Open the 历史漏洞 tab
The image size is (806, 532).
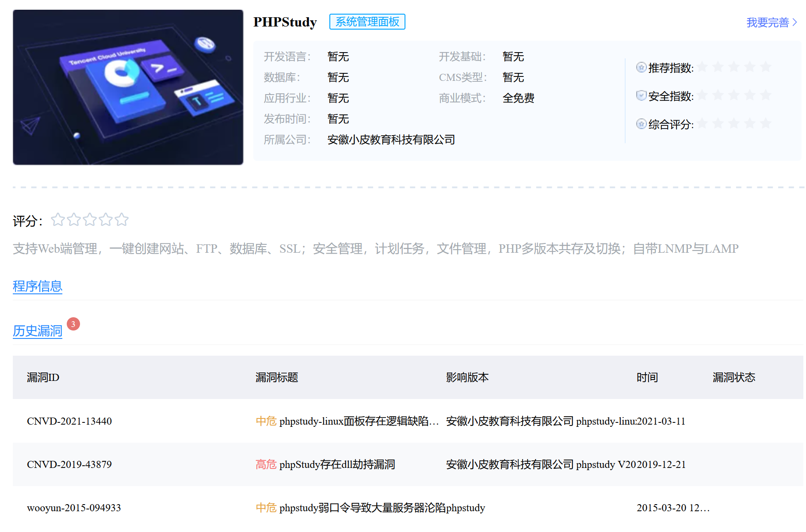coord(38,331)
